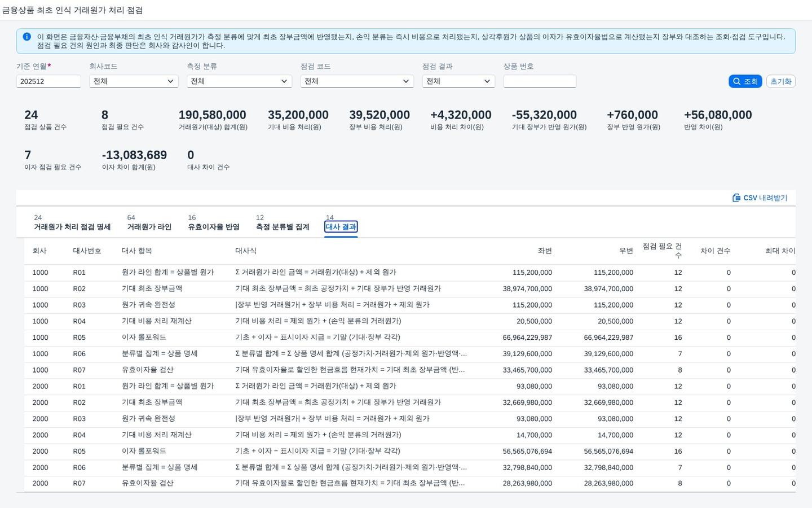Click the 좌변 column header
This screenshot has width=812, height=508.
coord(545,251)
